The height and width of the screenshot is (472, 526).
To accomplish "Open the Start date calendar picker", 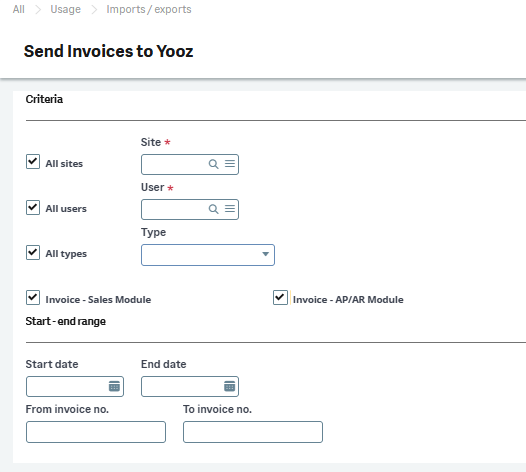I will coord(114,386).
